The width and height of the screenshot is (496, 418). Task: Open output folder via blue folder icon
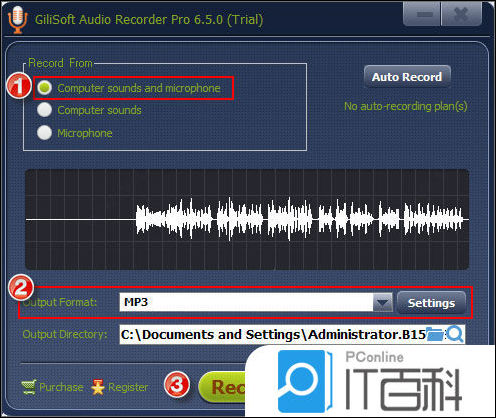point(434,334)
